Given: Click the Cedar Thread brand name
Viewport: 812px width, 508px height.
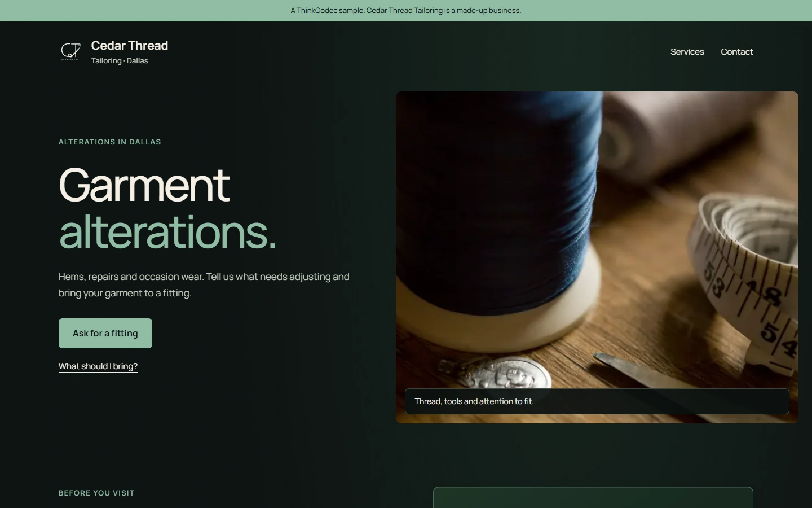Looking at the screenshot, I should click(x=130, y=46).
